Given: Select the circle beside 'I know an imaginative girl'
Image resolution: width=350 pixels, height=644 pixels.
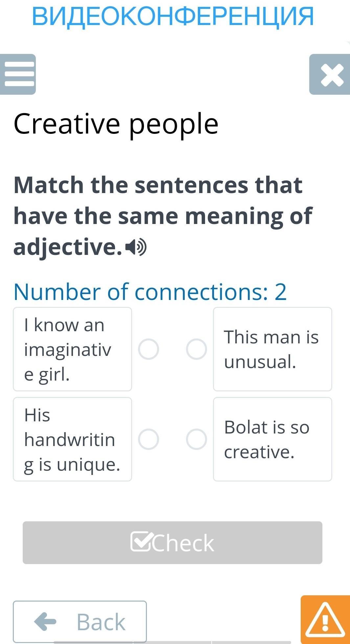Looking at the screenshot, I should click(149, 349).
